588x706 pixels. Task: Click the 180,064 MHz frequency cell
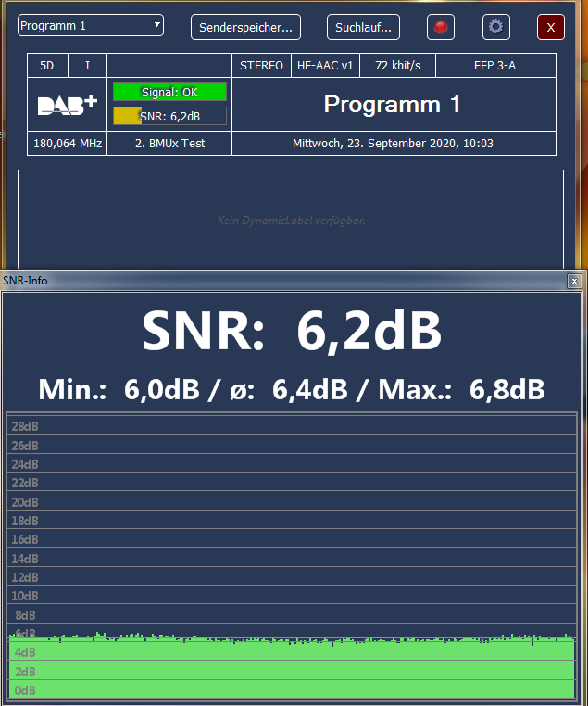pos(68,144)
